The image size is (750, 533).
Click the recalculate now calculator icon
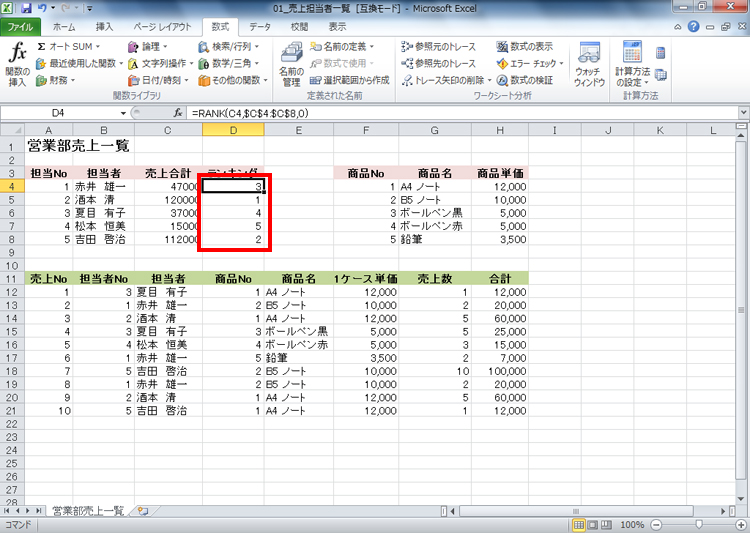(x=661, y=52)
